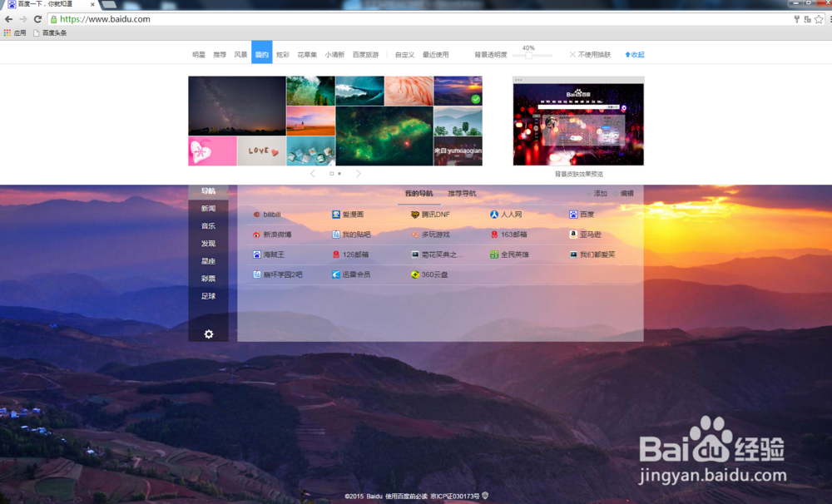This screenshot has width=832, height=504.
Task: Choose the ocean wave skin thumbnail
Action: [x=359, y=91]
